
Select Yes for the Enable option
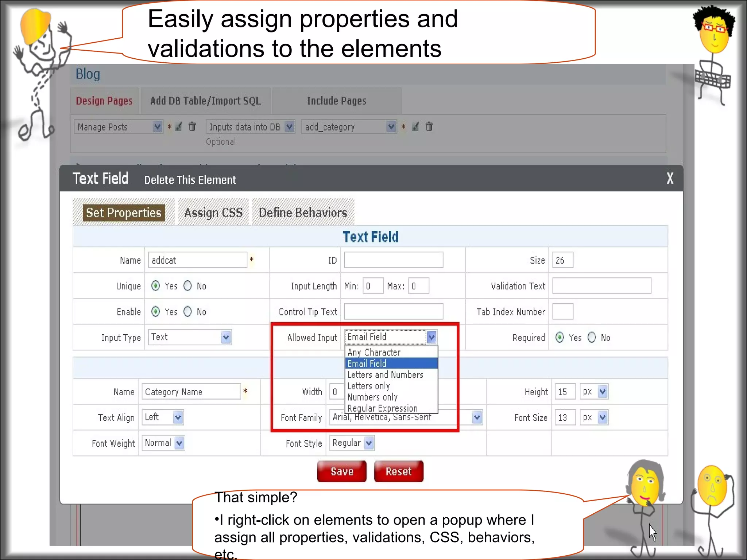(155, 311)
